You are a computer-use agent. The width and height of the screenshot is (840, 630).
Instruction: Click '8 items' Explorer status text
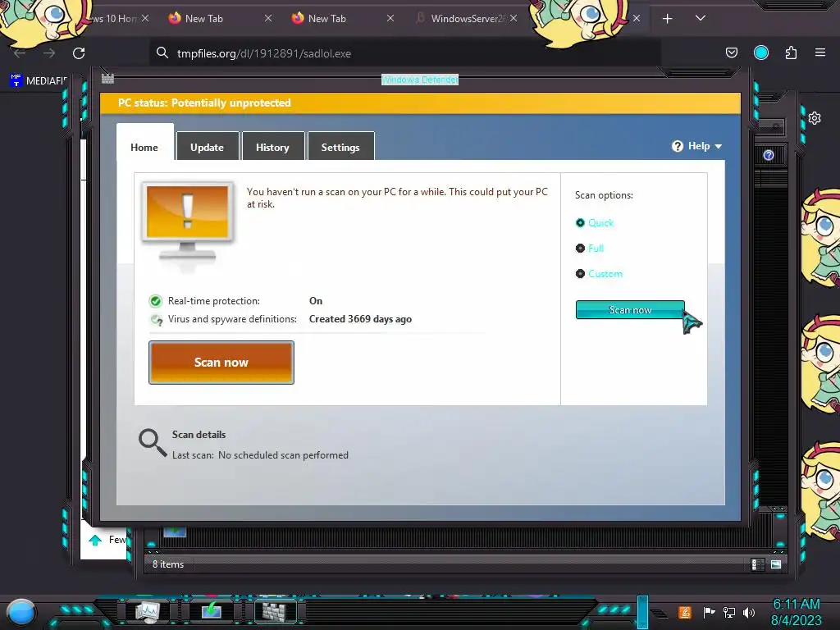[x=168, y=564]
